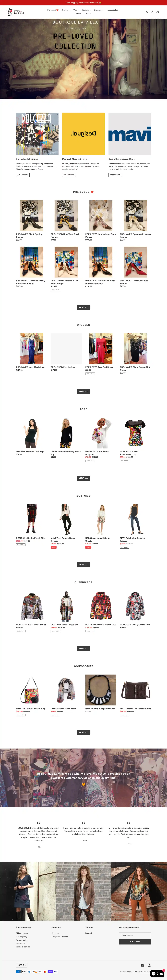This screenshot has height=980, width=167.
Task: View the shopping cart bag icon
Action: 157,12
